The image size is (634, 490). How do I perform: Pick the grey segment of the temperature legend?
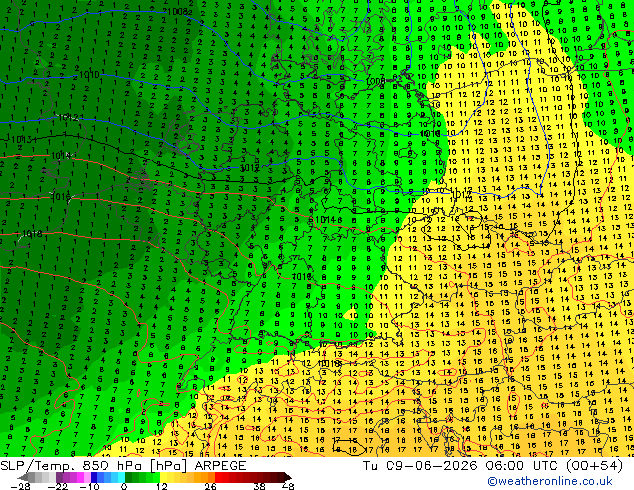tap(38, 477)
